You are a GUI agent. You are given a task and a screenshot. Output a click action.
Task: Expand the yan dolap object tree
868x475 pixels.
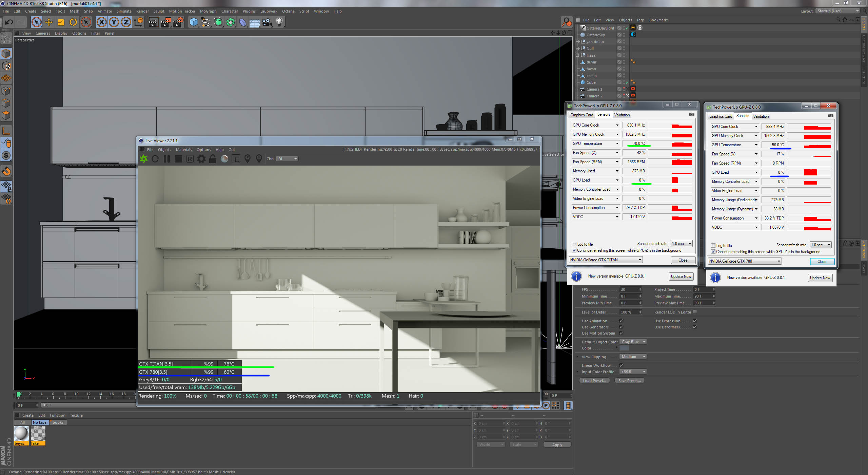pyautogui.click(x=577, y=42)
